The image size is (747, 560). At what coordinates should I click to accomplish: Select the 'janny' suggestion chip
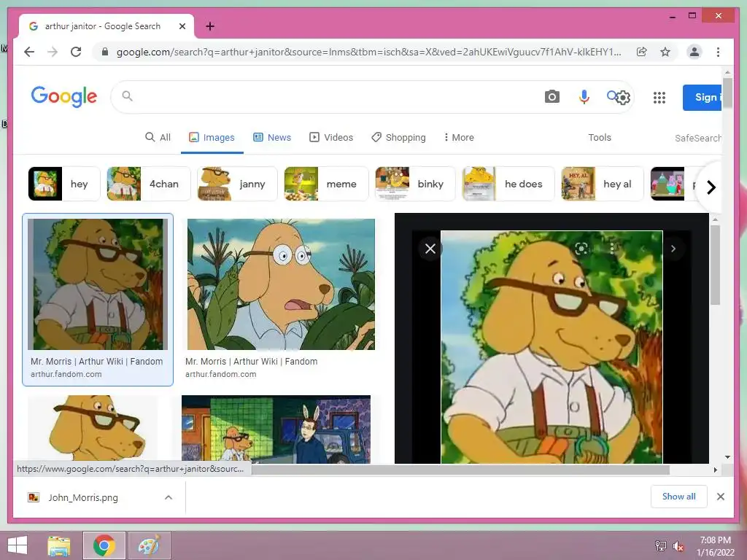pyautogui.click(x=237, y=184)
